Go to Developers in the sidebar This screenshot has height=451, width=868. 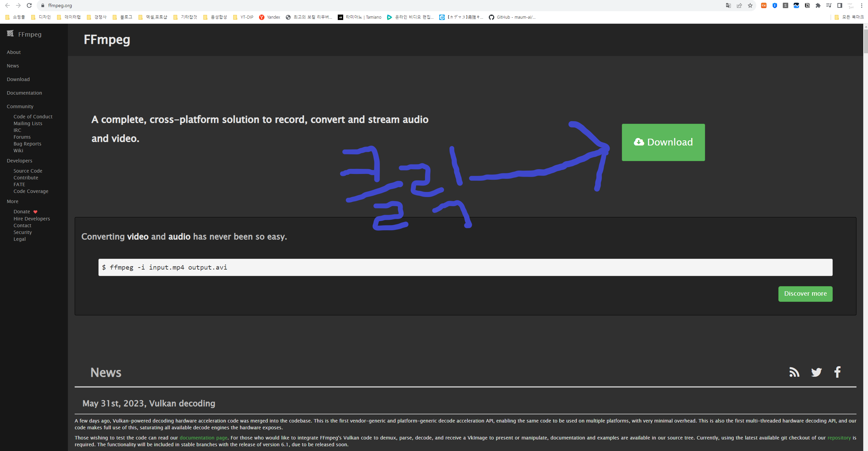pyautogui.click(x=19, y=161)
